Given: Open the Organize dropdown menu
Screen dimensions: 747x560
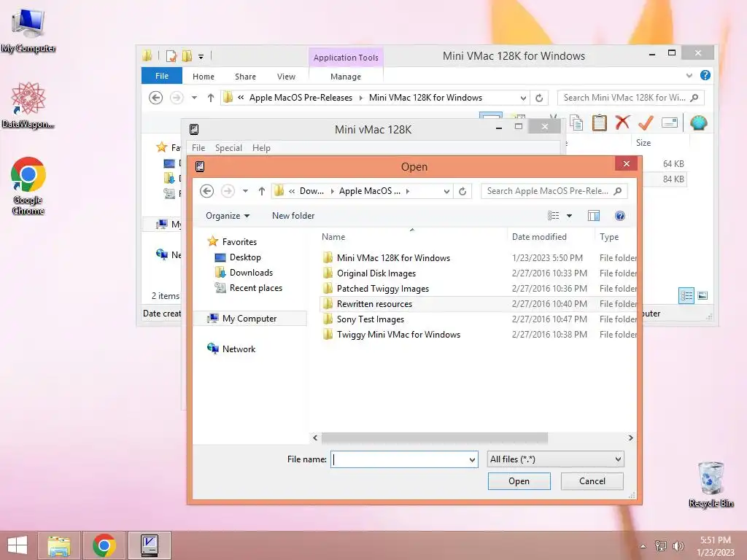Looking at the screenshot, I should pos(228,216).
